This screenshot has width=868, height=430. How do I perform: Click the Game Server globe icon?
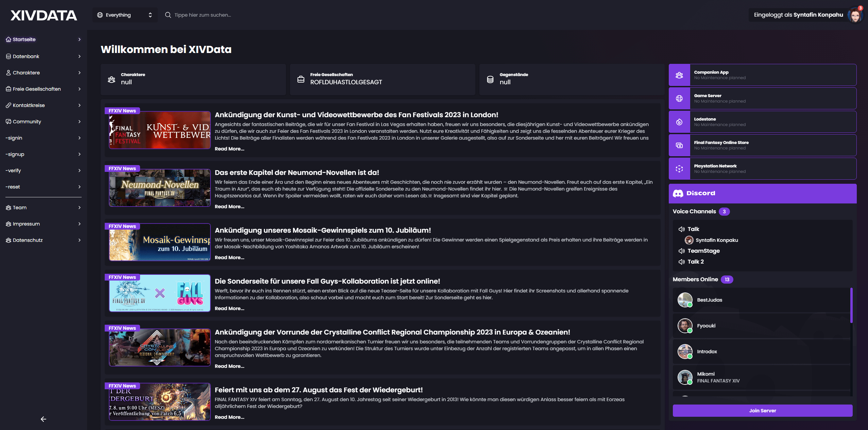click(679, 98)
